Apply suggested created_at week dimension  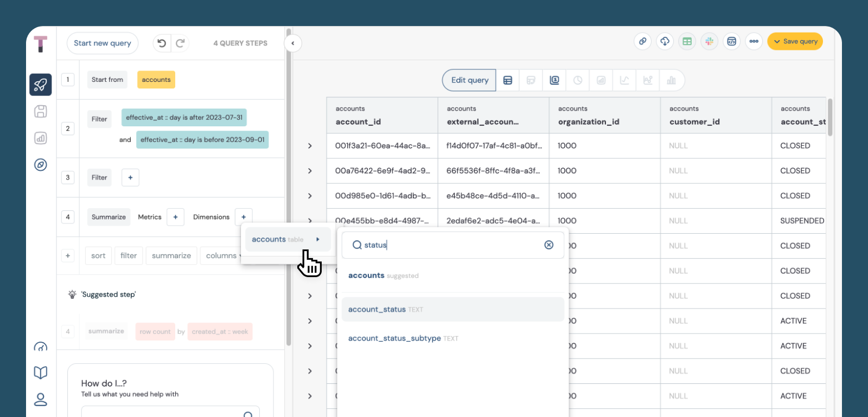pyautogui.click(x=220, y=331)
